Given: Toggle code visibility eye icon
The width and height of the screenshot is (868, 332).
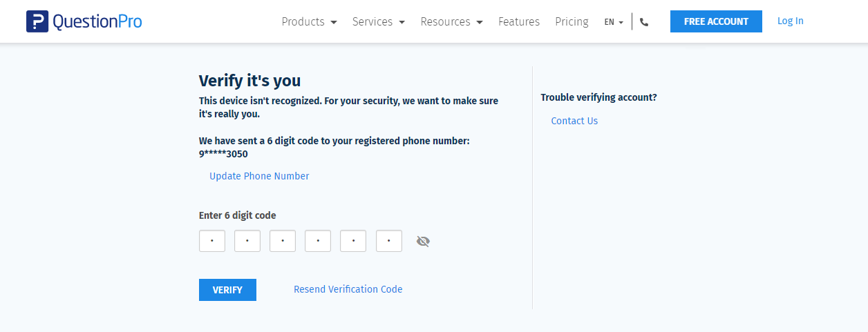Looking at the screenshot, I should coord(423,241).
